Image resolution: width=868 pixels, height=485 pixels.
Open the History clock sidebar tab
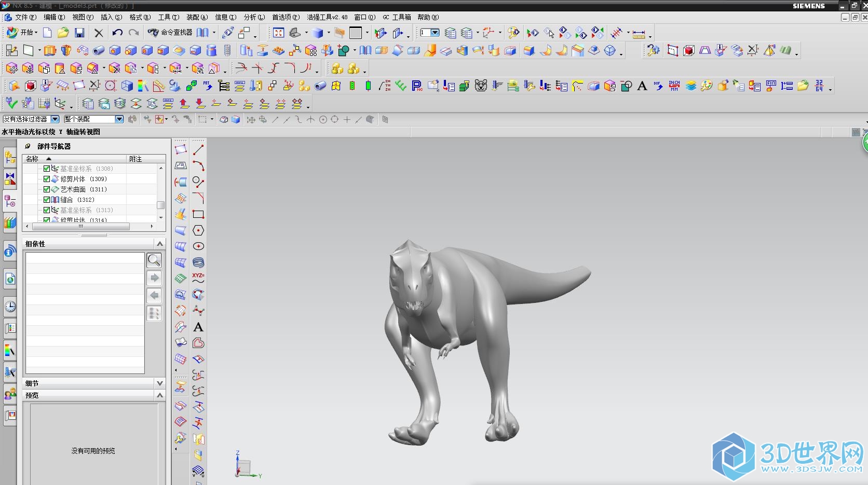[10, 307]
